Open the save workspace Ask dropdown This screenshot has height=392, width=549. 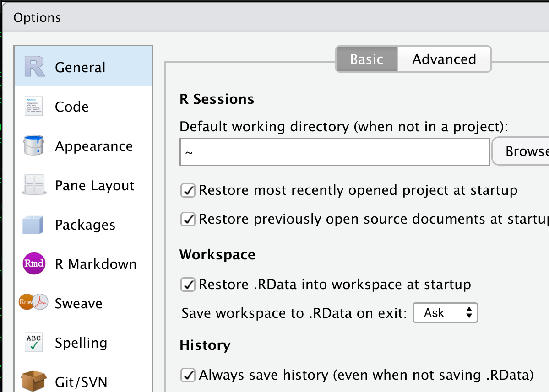coord(445,312)
